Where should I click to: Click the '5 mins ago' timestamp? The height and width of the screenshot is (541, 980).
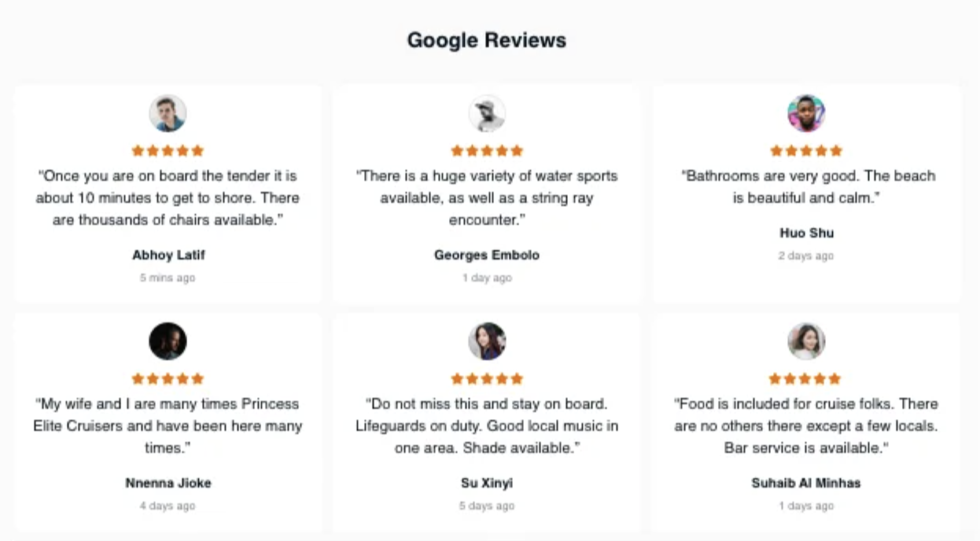168,278
